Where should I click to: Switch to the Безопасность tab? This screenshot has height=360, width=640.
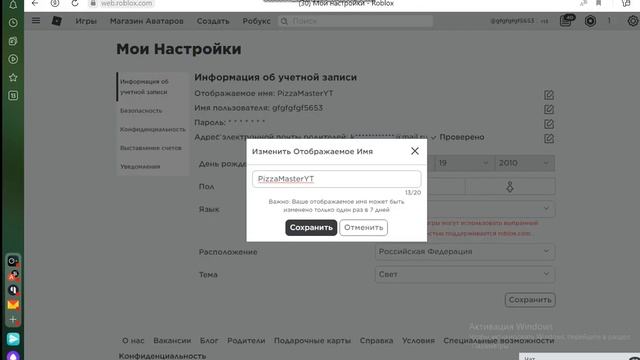pos(141,111)
